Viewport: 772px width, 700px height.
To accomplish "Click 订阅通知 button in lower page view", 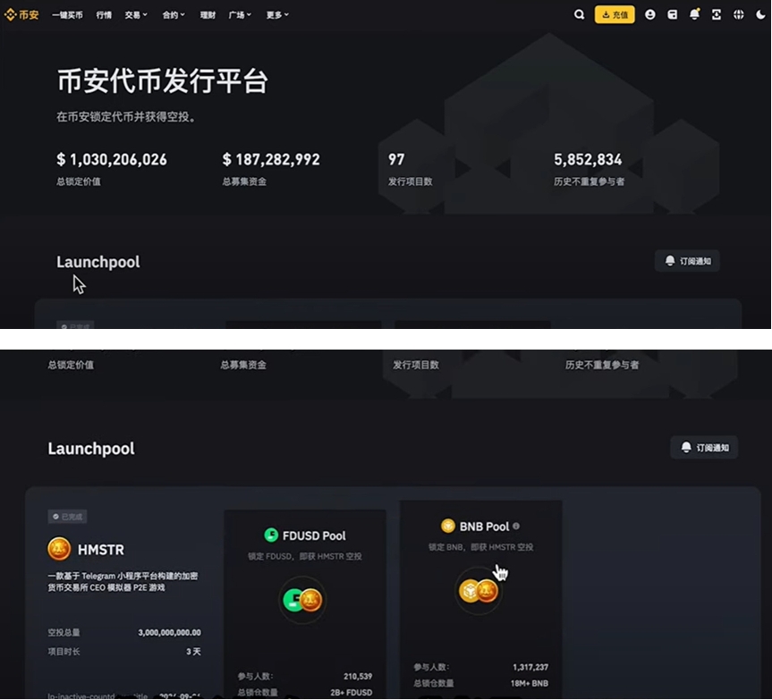I will [704, 447].
